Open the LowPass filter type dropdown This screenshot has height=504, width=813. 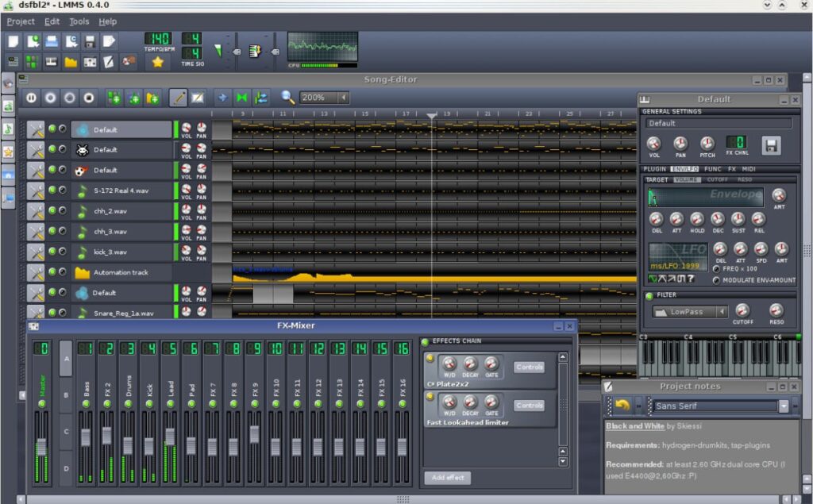pos(721,312)
